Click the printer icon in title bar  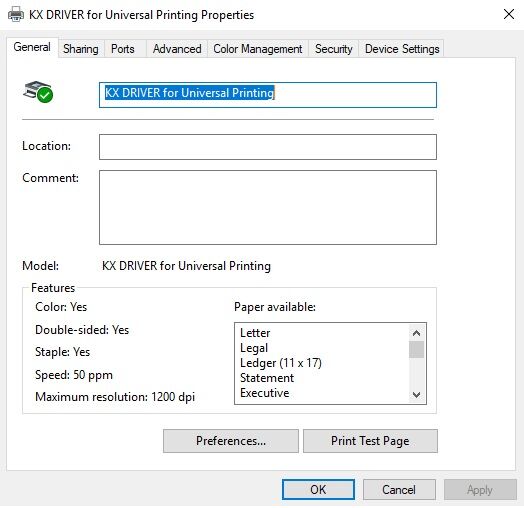16,15
